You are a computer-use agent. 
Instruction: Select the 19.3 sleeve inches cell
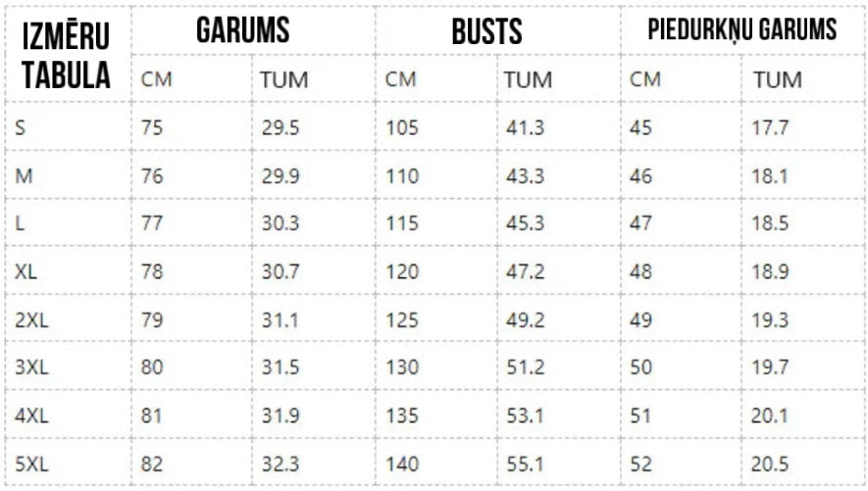pyautogui.click(x=770, y=319)
